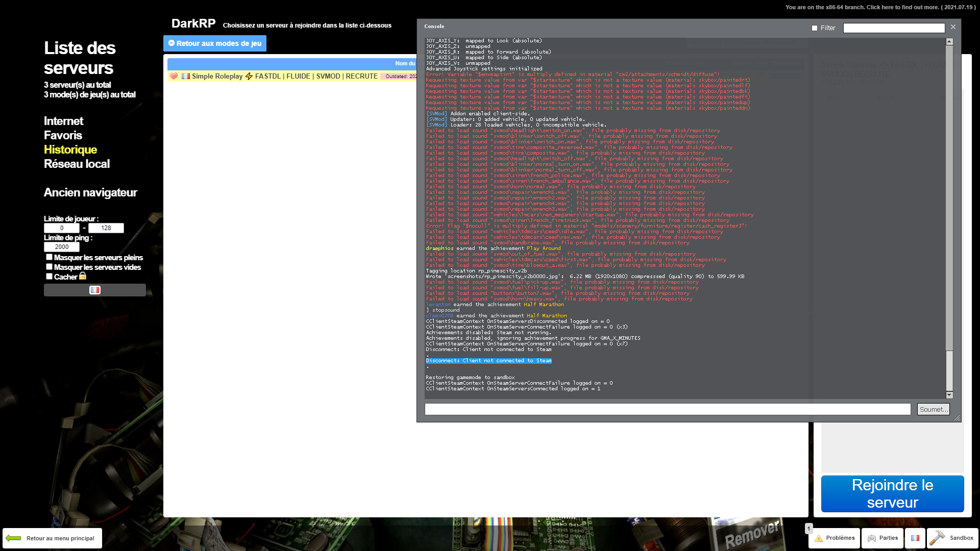Open the Problèmes warning panel

point(835,538)
